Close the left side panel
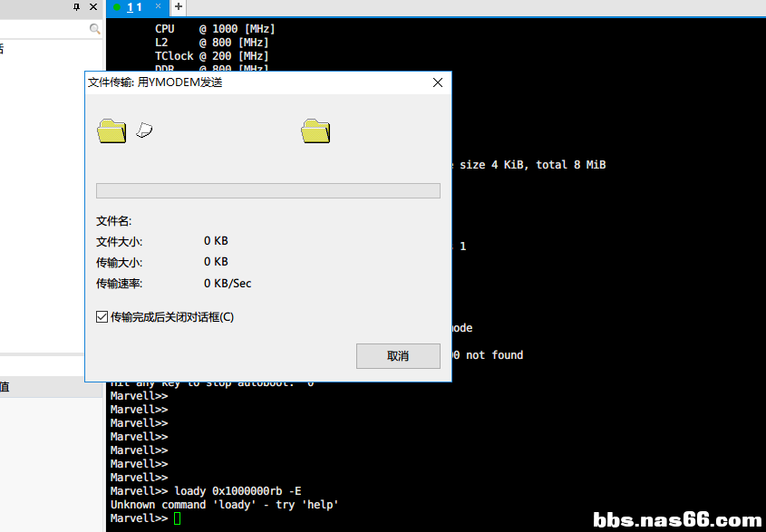This screenshot has height=532, width=766. click(x=93, y=7)
